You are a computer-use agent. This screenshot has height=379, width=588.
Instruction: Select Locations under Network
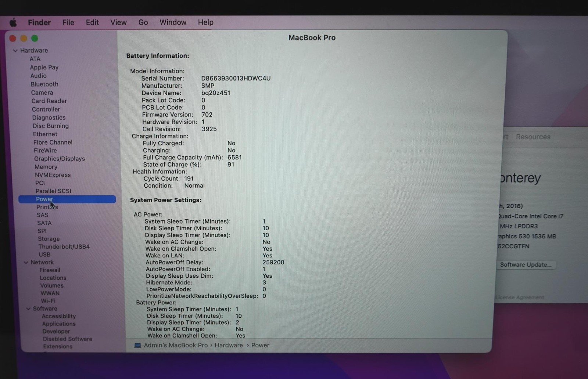[x=53, y=278]
